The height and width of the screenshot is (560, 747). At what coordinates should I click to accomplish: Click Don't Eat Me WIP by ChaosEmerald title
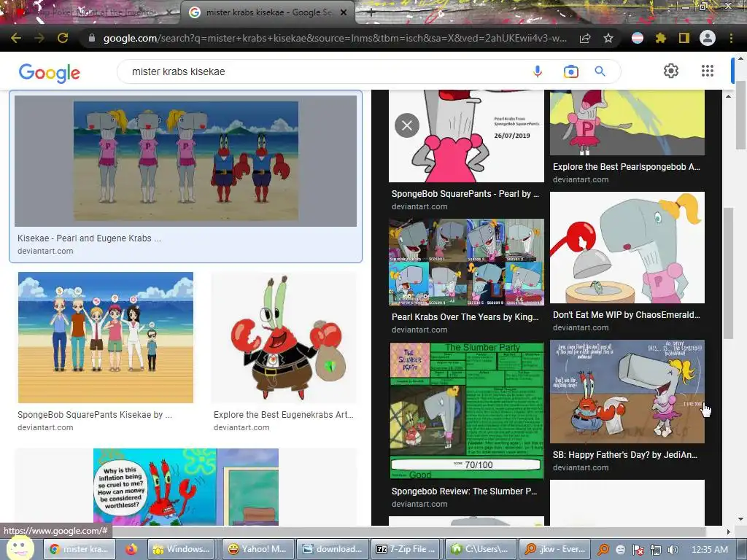(627, 315)
